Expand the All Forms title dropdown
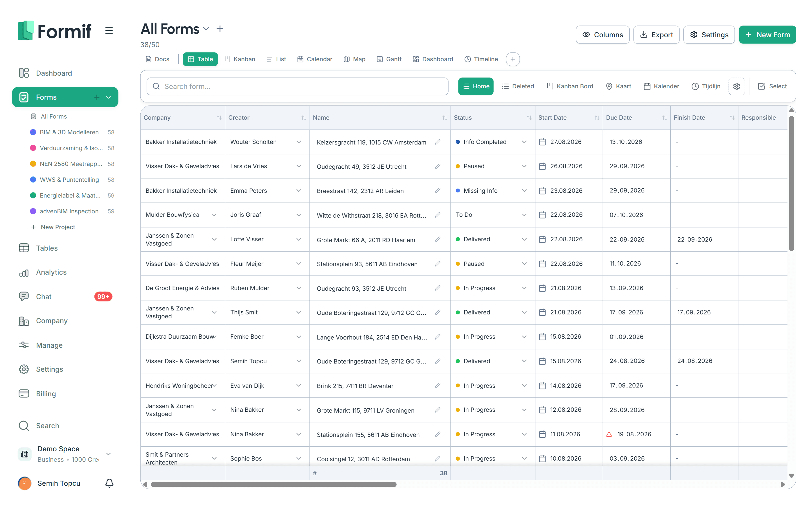This screenshot has height=508, width=812. (x=206, y=29)
